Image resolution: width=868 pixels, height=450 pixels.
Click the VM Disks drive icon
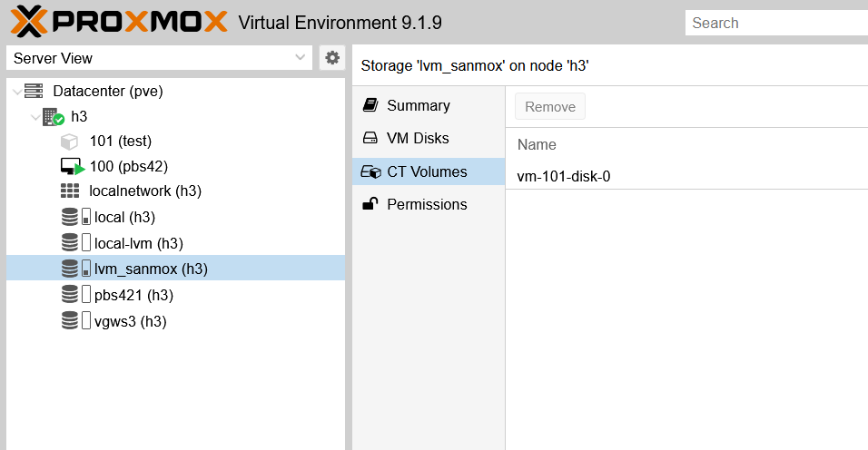click(370, 138)
